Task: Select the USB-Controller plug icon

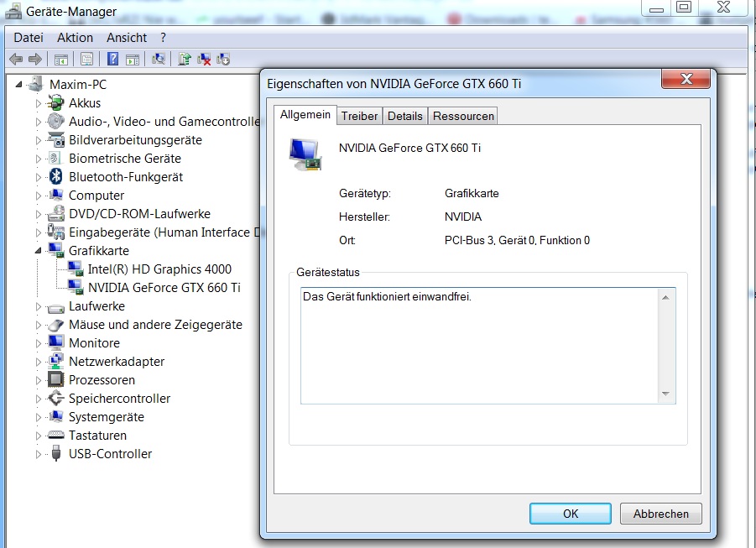Action: [56, 453]
